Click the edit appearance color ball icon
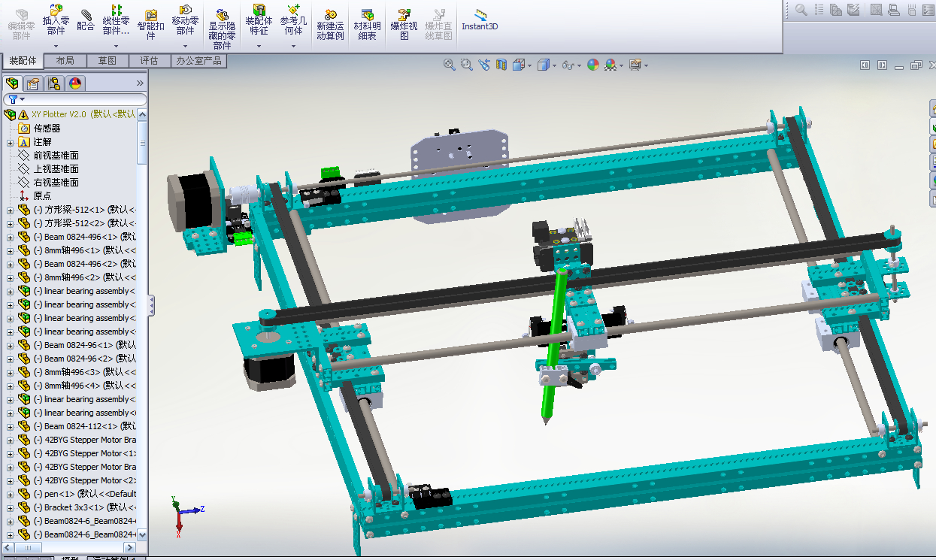Screen dimensions: 936x560 593,65
